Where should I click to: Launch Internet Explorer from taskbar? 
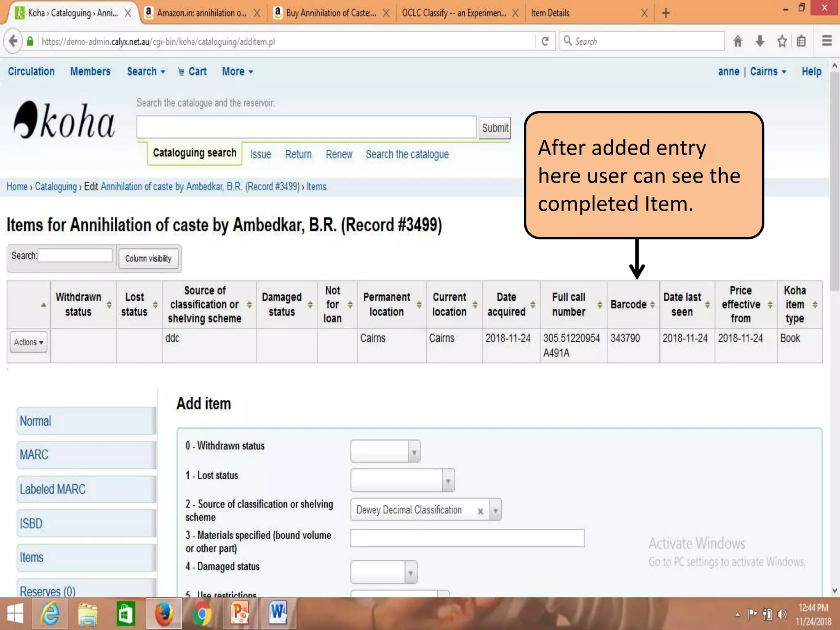50,614
